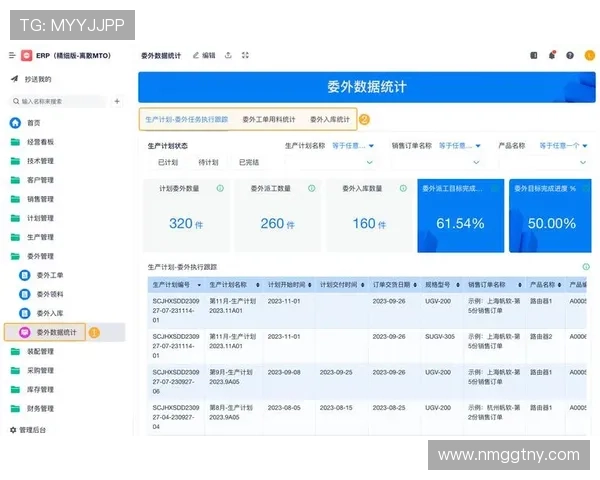The height and width of the screenshot is (480, 600).
Task: Open the help question mark icon
Action: (x=570, y=56)
